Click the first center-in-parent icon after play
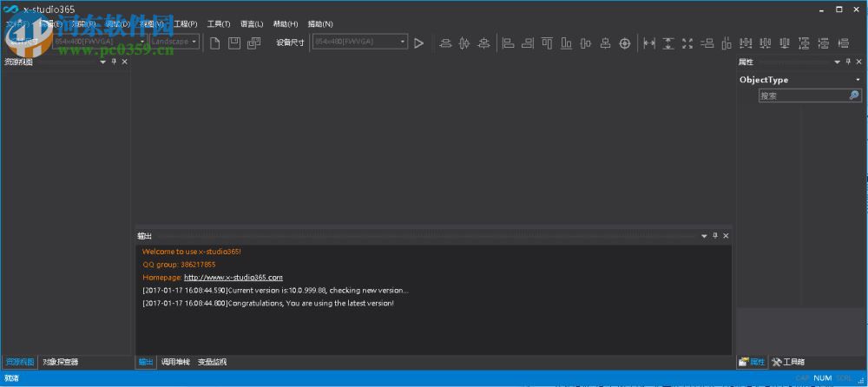This screenshot has width=868, height=387. [445, 43]
